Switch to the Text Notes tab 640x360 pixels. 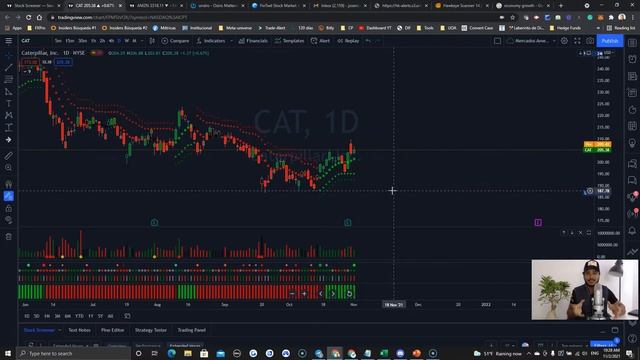tap(80, 330)
